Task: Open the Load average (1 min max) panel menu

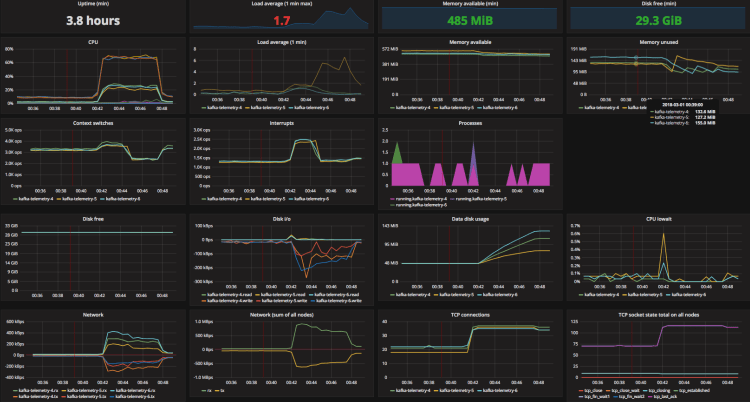Action: [281, 3]
